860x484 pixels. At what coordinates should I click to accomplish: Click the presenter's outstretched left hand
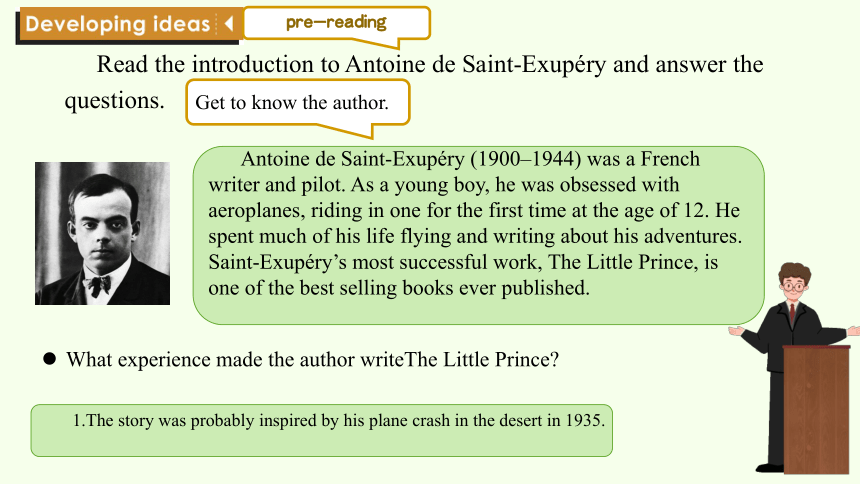coord(853,331)
